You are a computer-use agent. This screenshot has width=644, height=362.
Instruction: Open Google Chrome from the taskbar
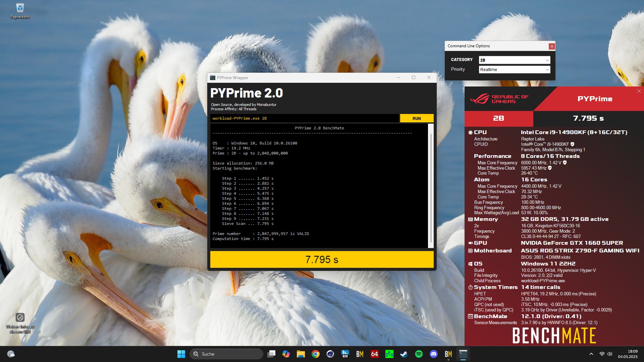(316, 354)
